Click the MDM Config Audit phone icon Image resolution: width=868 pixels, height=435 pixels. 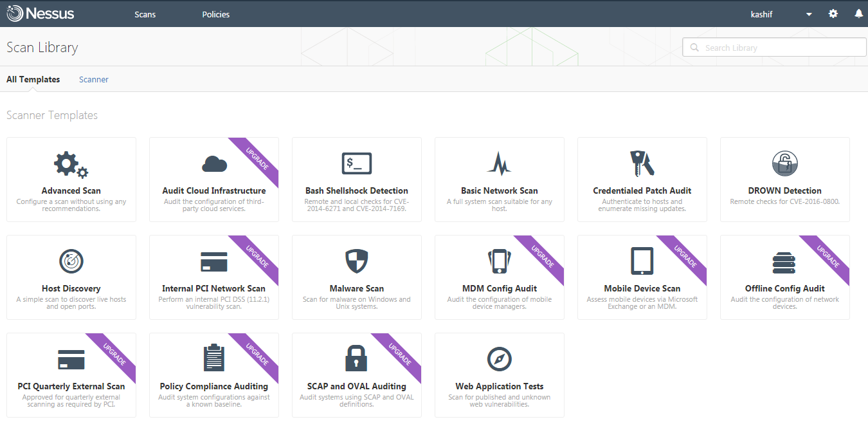point(500,261)
